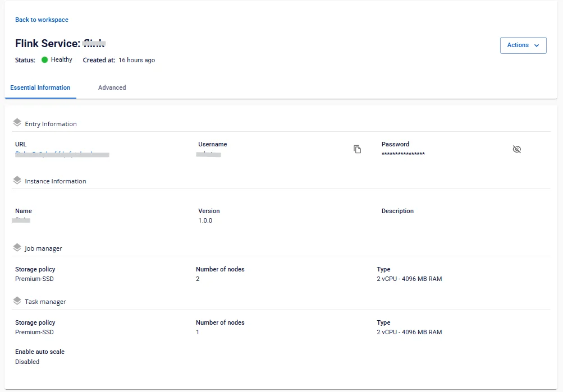Viewport: 563px width, 392px height.
Task: Click the Username field label
Action: (x=213, y=144)
